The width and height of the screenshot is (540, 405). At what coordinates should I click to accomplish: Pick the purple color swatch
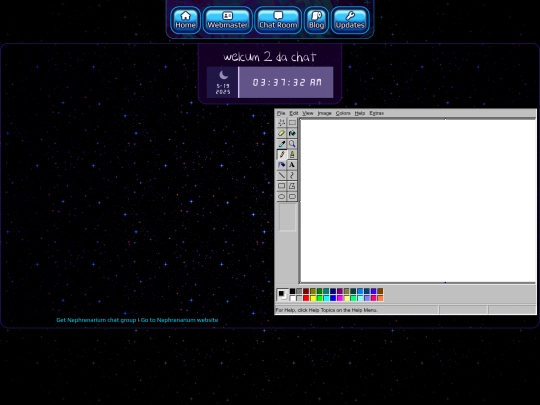tap(340, 291)
